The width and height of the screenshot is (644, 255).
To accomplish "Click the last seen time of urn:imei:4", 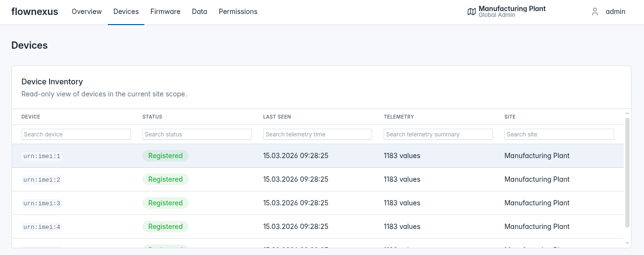I will click(x=296, y=227).
